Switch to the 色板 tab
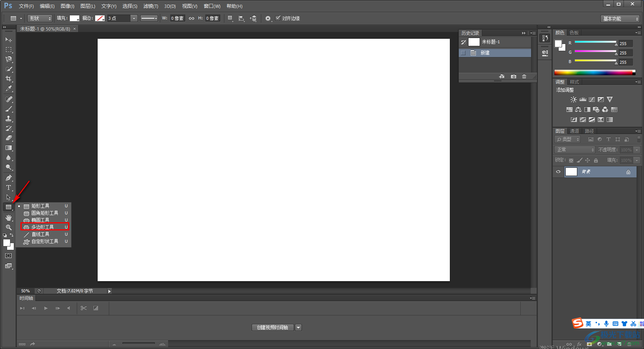644x349 pixels. tap(574, 33)
